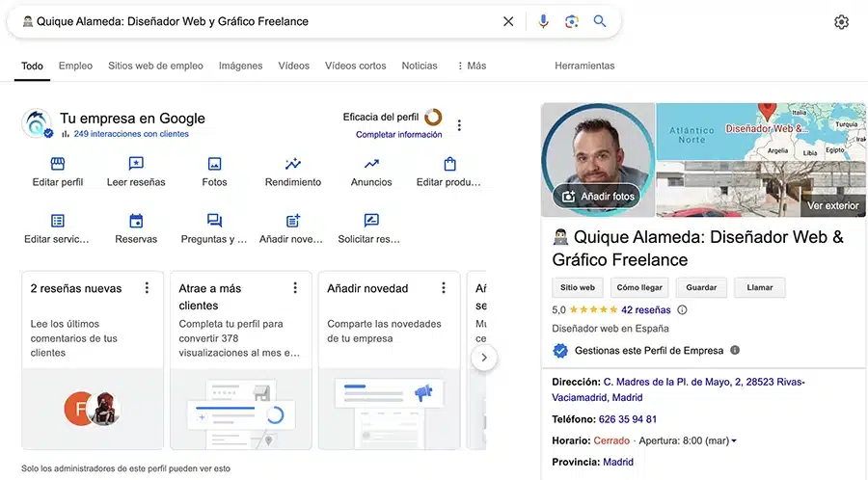
Task: Open 249 interacciones con clientes link
Action: pos(131,134)
